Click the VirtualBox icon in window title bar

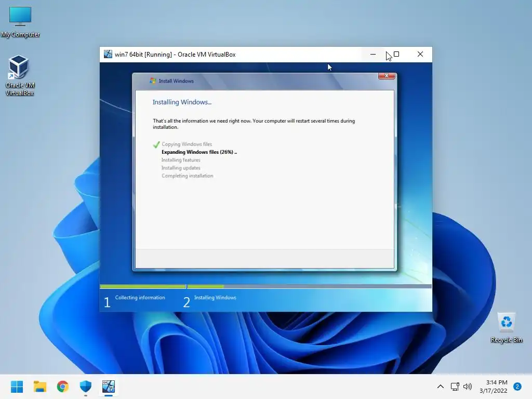(x=108, y=54)
